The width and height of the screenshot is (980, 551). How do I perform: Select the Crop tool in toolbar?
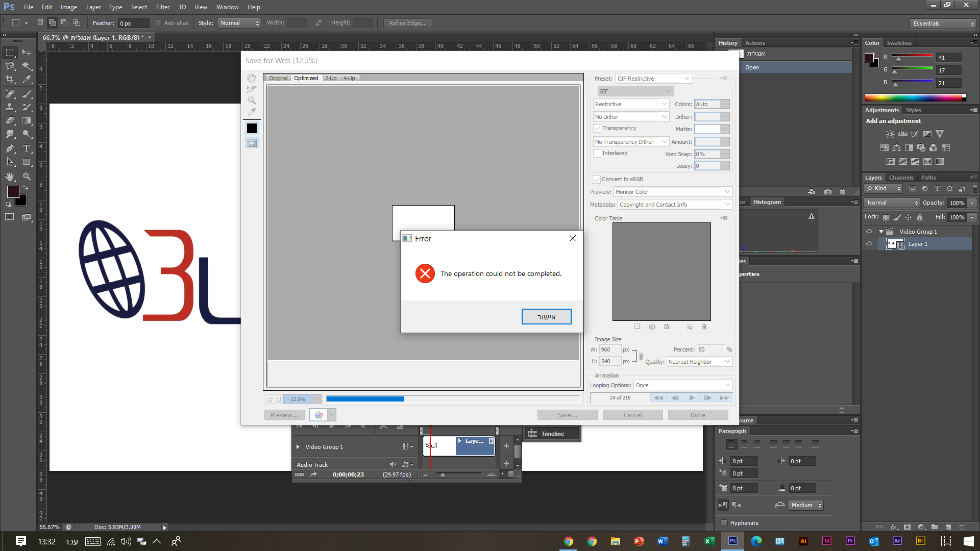pos(10,80)
